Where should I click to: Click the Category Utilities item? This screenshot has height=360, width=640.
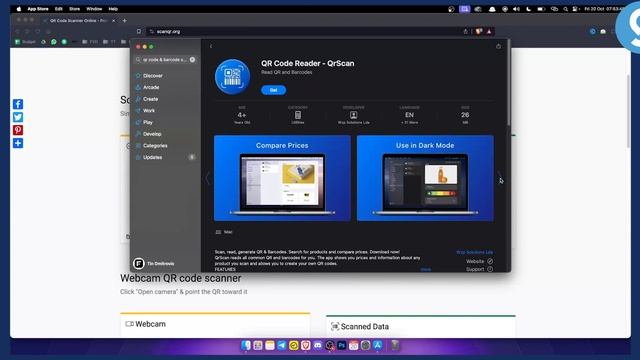298,115
